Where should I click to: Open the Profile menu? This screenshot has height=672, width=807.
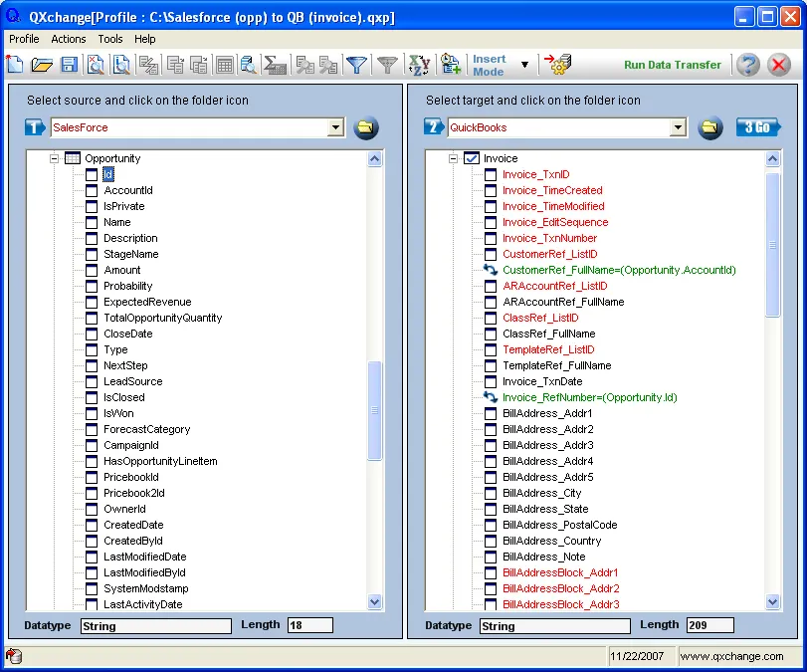point(24,39)
